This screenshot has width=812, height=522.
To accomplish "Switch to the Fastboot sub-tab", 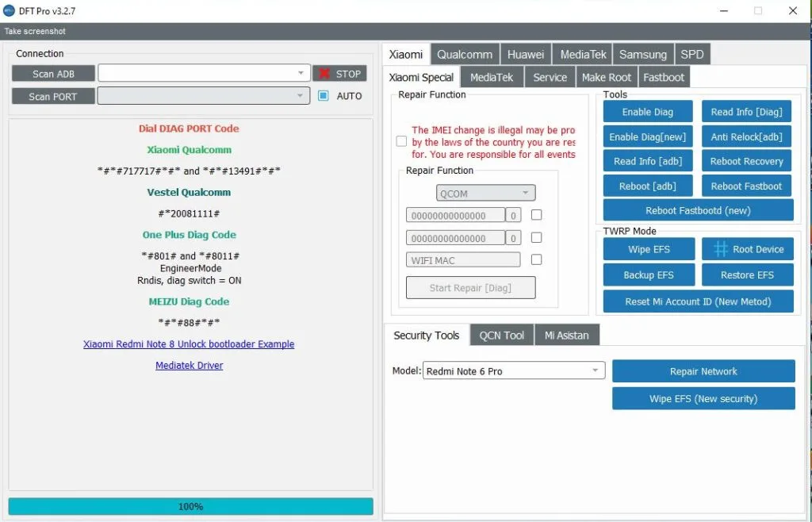I will point(664,77).
